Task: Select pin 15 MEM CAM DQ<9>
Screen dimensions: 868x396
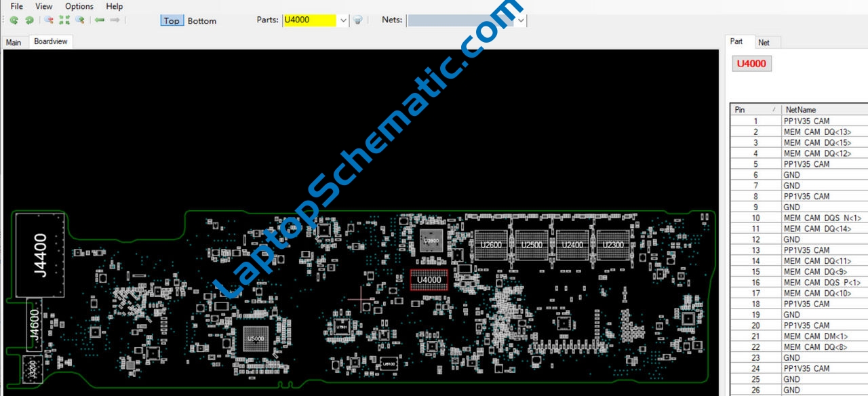Action: tap(799, 271)
